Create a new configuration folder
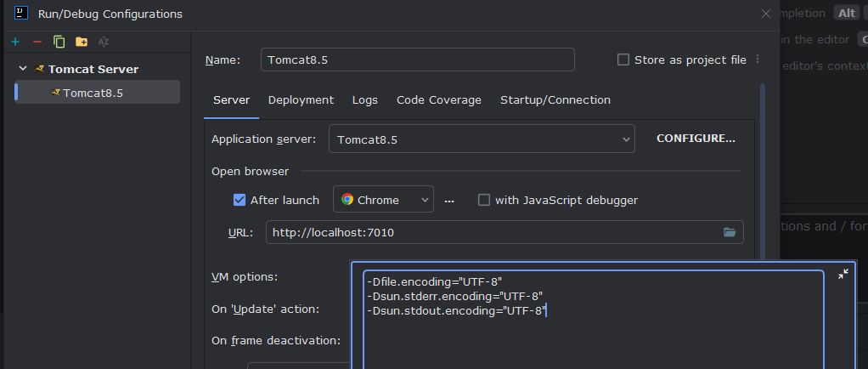This screenshot has width=868, height=369. (81, 42)
